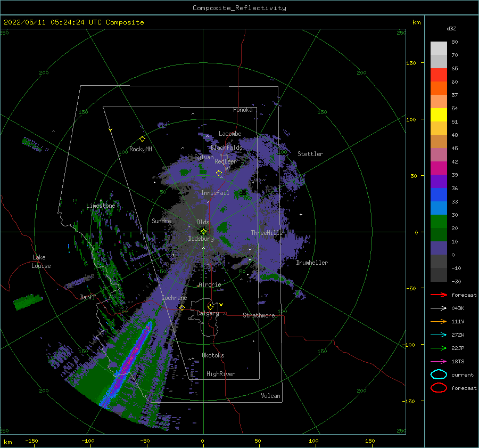
Task: Click the 36 dBZ purple color swatch
Action: click(x=439, y=181)
